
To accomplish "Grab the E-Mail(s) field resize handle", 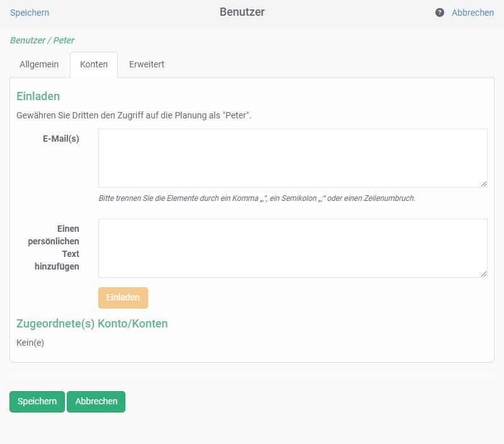I will [484, 184].
